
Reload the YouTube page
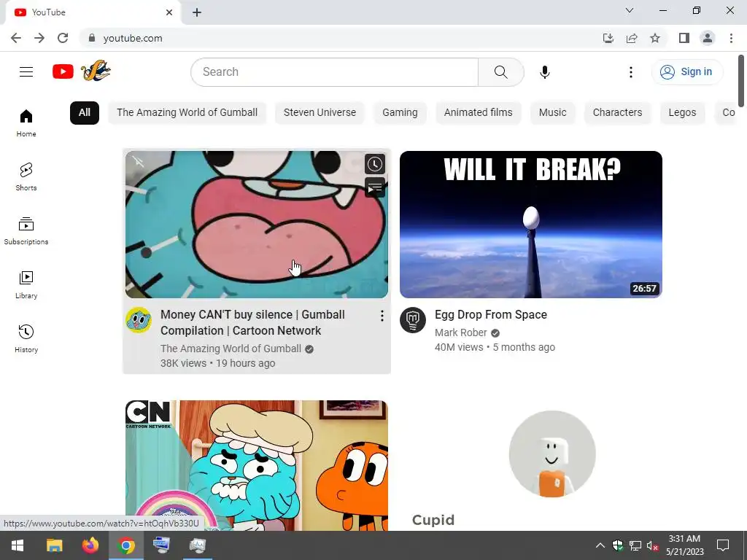63,38
